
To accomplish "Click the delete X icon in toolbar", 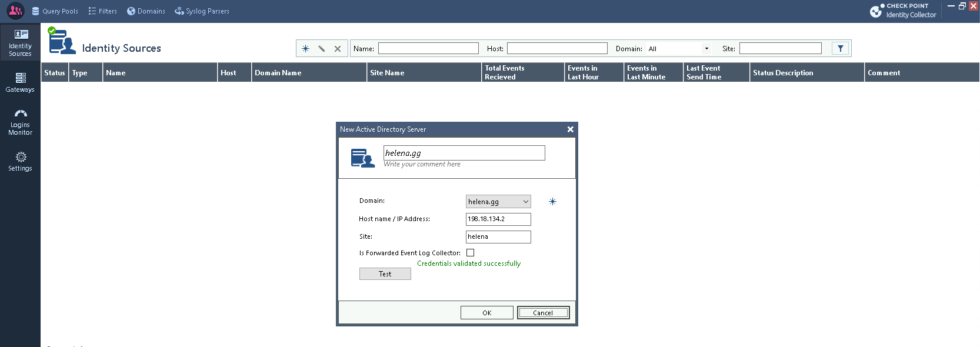I will coord(338,49).
